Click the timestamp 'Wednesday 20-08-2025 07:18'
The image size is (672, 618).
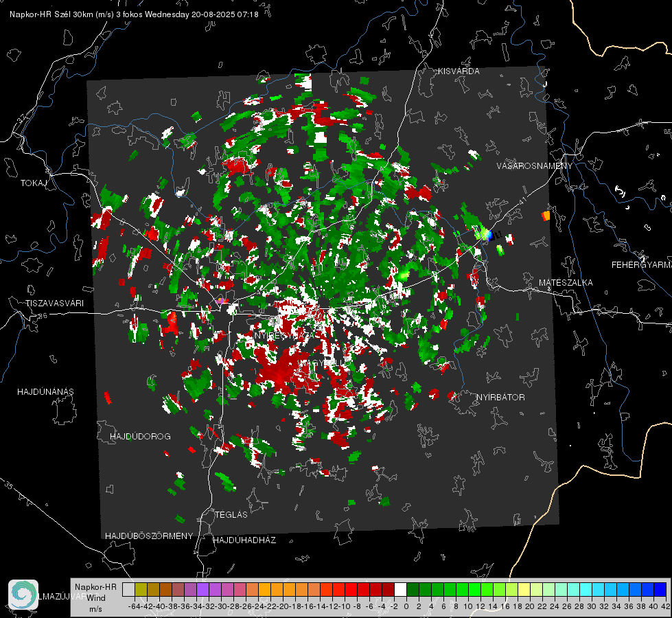pyautogui.click(x=201, y=14)
